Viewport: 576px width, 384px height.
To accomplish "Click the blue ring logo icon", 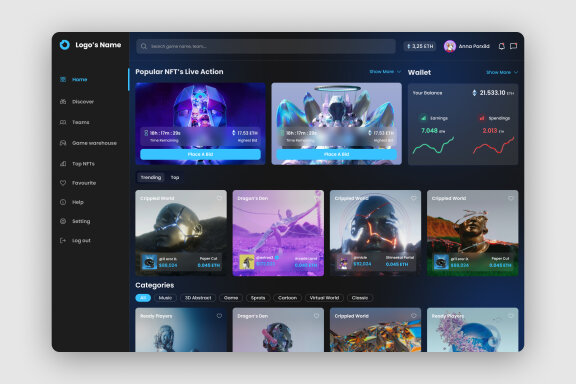I will 65,45.
